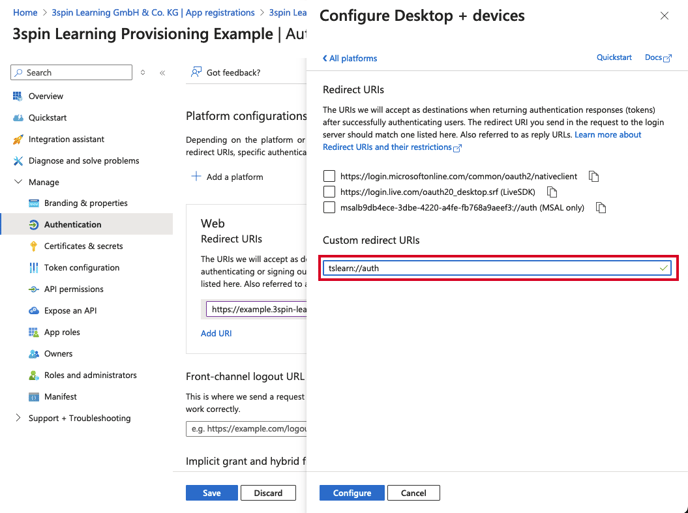Click the App roles icon

pyautogui.click(x=34, y=332)
